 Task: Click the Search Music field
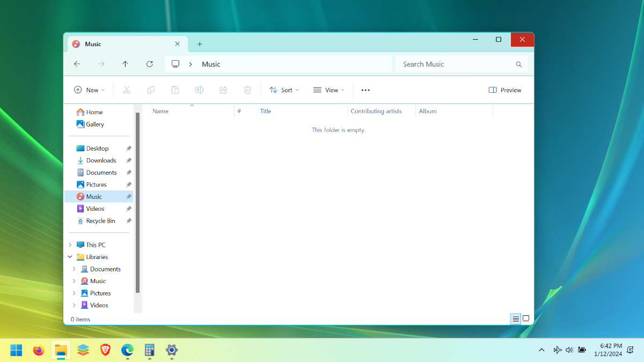[x=462, y=64]
